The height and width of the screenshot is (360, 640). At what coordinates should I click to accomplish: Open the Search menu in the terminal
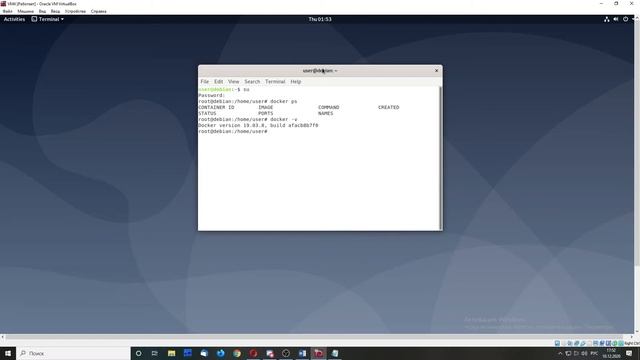pyautogui.click(x=252, y=82)
